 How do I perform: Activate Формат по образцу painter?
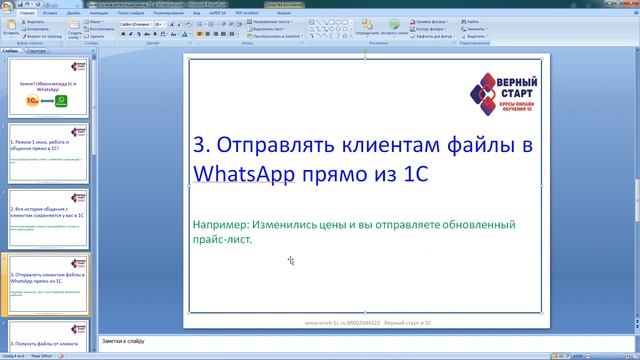pyautogui.click(x=42, y=36)
